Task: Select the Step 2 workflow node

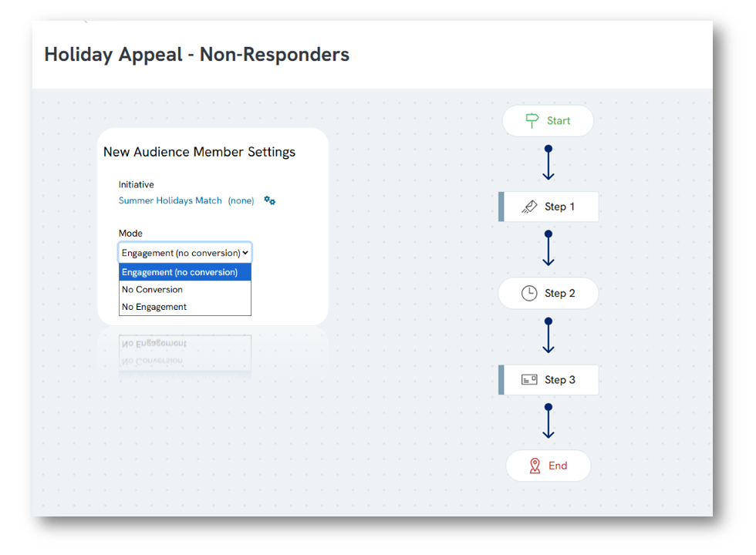Action: tap(548, 293)
